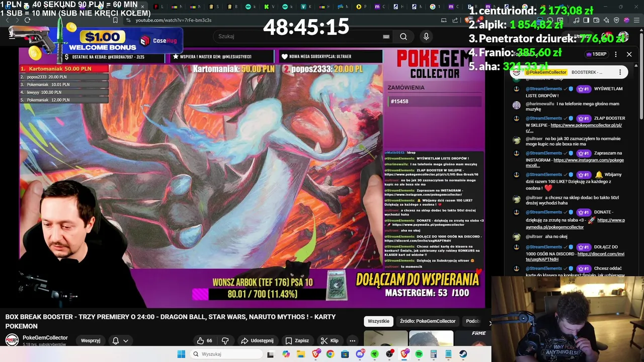
Task: Open the first recommended video thumbnail
Action: click(x=386, y=338)
